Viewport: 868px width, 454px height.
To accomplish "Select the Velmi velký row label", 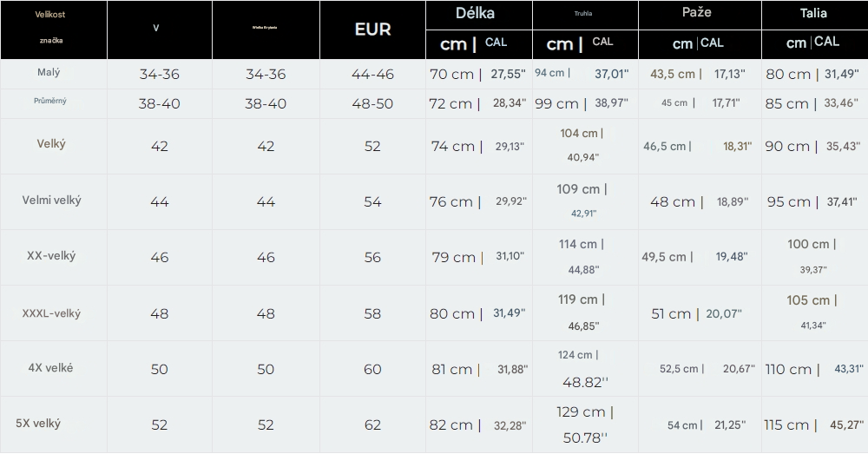I will pos(52,201).
